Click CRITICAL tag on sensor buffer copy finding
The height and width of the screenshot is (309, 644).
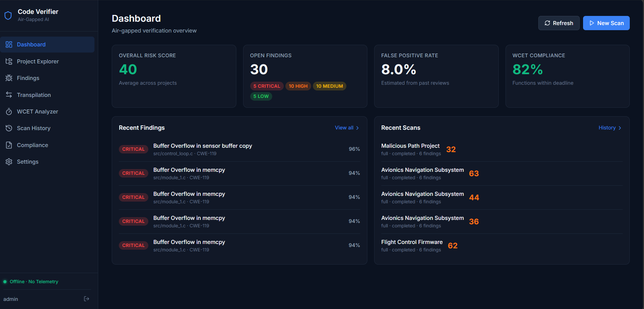pyautogui.click(x=133, y=149)
